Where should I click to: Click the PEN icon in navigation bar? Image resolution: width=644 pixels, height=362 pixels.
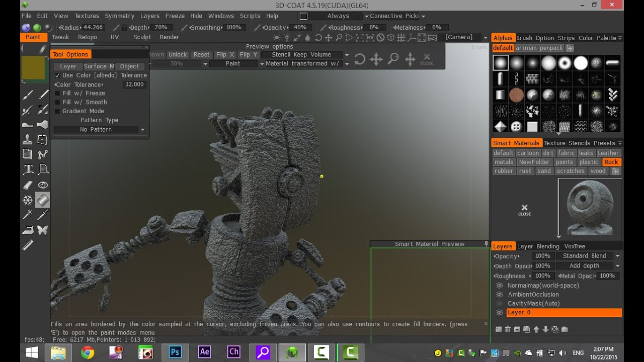coord(370,37)
